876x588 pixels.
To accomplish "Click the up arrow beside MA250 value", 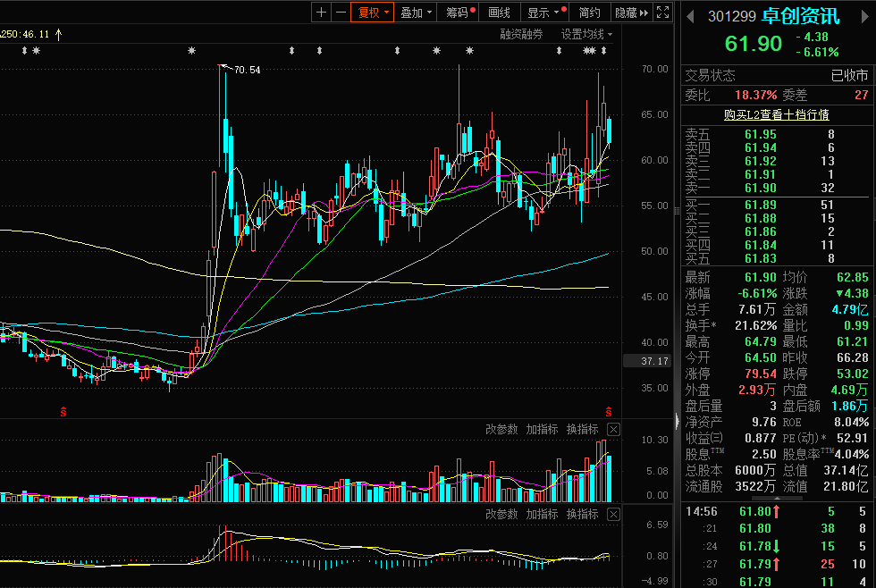I will pyautogui.click(x=59, y=34).
